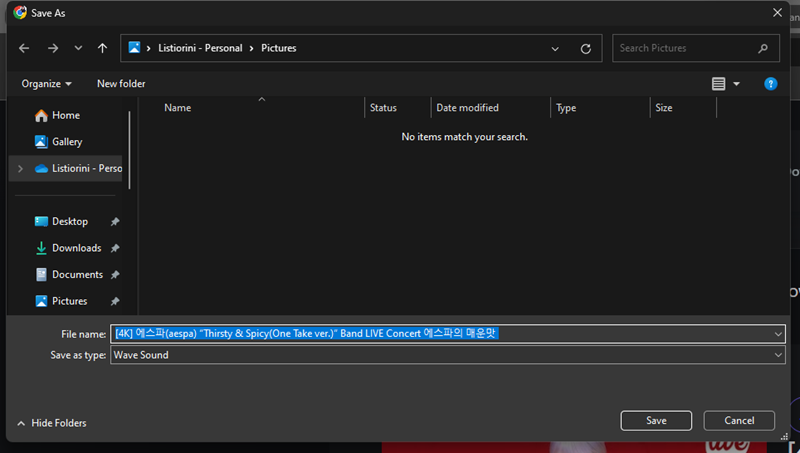Select Downloads in Quick access
Viewport: 800px width, 453px height.
pyautogui.click(x=76, y=248)
